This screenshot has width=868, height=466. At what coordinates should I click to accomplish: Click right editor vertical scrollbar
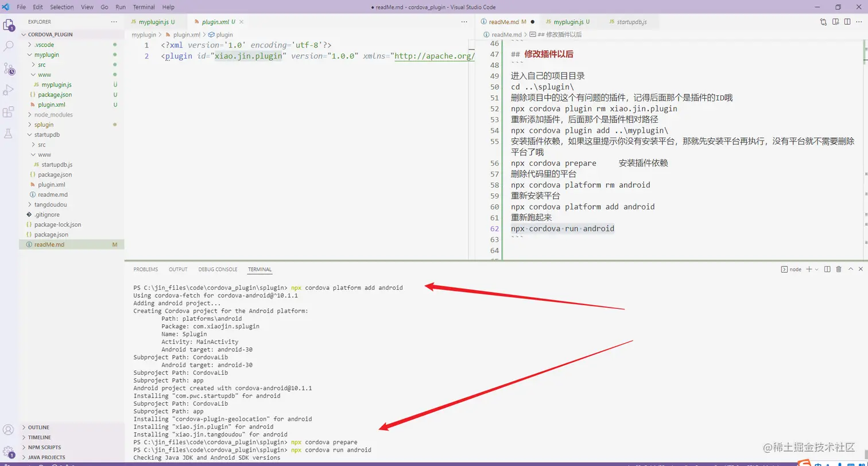point(865,149)
